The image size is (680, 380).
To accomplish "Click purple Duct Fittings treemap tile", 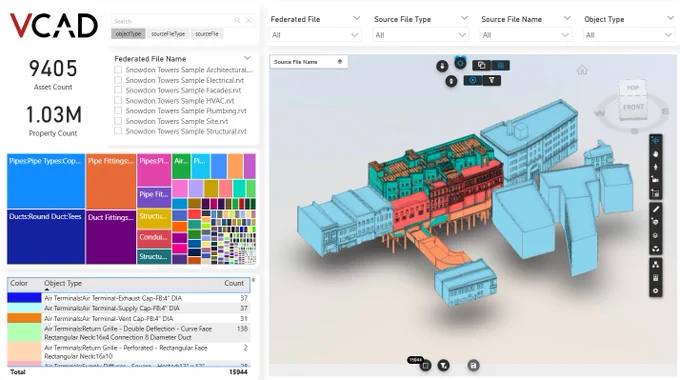I will point(111,237).
